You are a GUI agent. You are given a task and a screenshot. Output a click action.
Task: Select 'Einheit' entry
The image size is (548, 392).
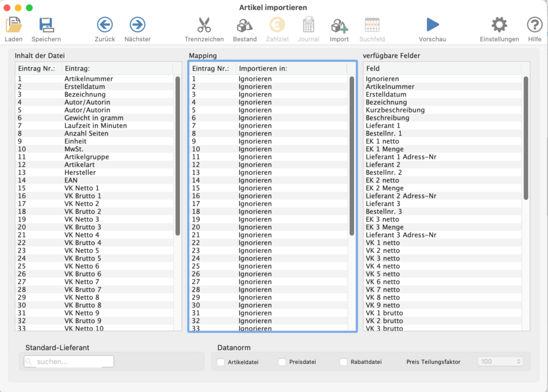pyautogui.click(x=75, y=142)
